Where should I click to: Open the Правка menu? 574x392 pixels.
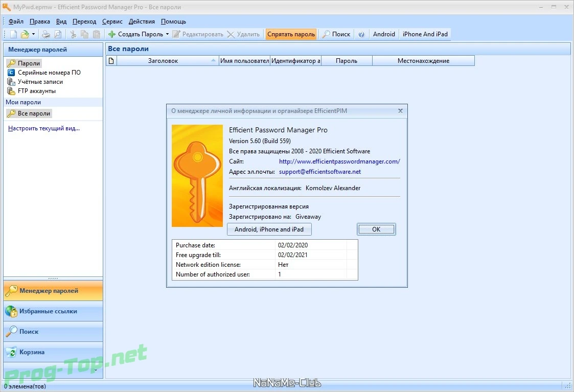39,21
